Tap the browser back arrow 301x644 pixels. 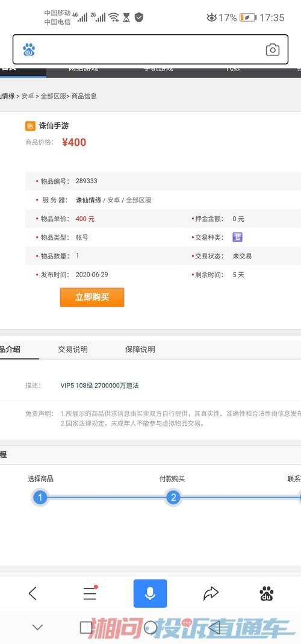tap(33, 593)
